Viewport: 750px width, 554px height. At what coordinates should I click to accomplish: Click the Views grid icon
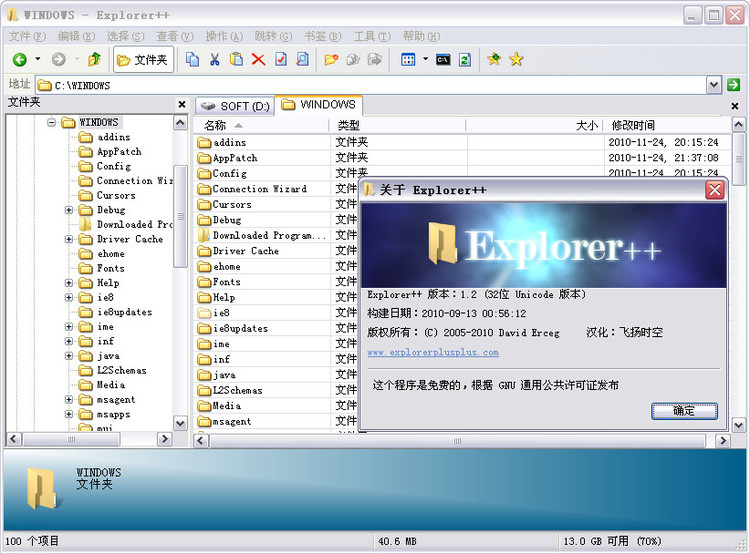pyautogui.click(x=408, y=60)
